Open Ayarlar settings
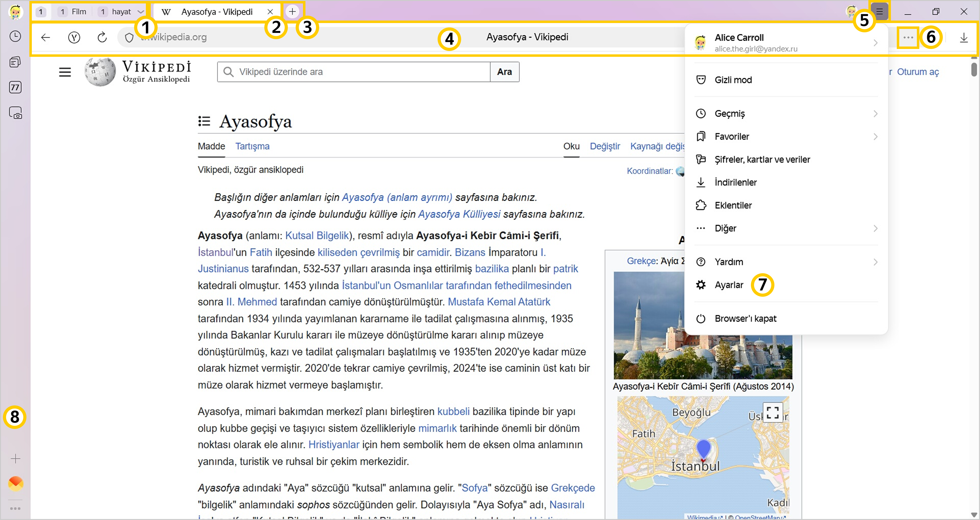980x520 pixels. [786, 285]
